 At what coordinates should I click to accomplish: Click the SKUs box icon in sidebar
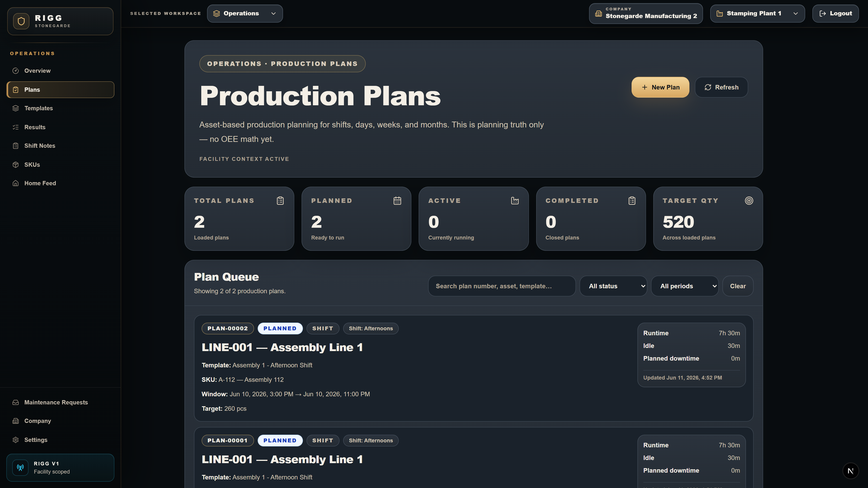click(16, 165)
